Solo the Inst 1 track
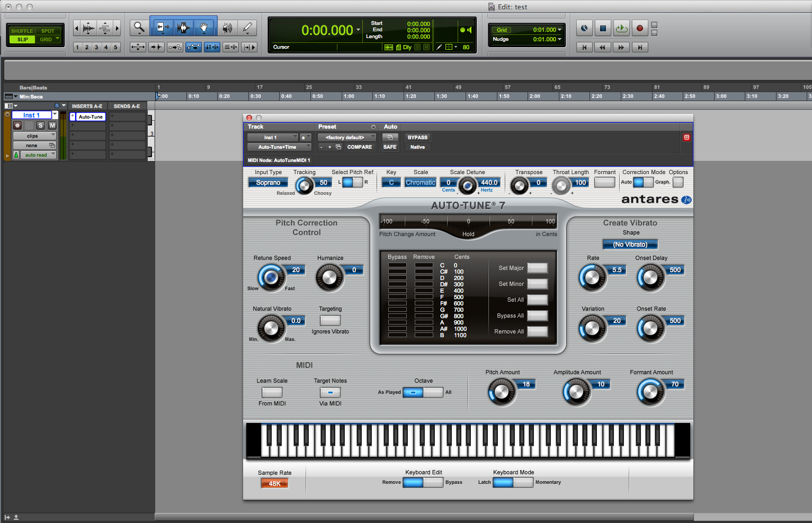The height and width of the screenshot is (523, 812). tap(41, 125)
